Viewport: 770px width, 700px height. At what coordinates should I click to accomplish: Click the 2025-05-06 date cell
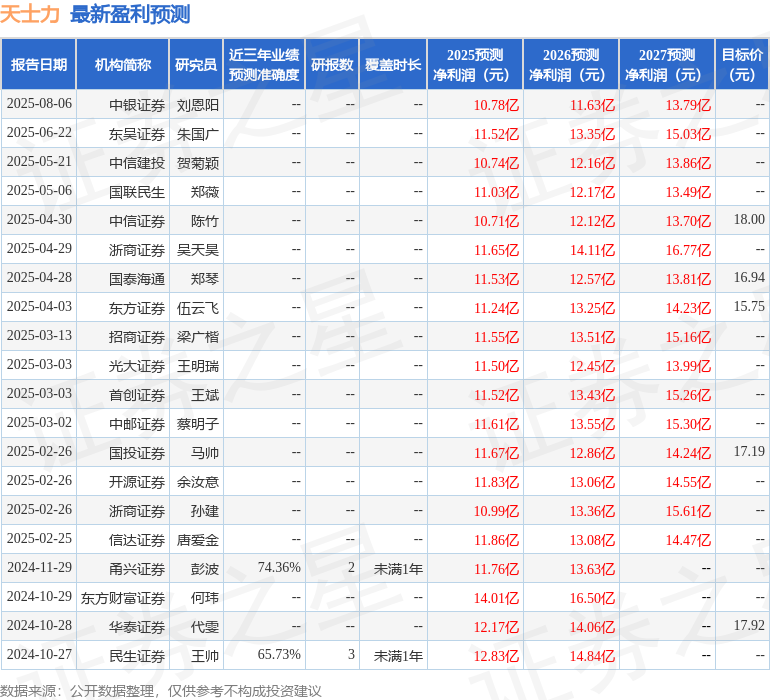39,191
